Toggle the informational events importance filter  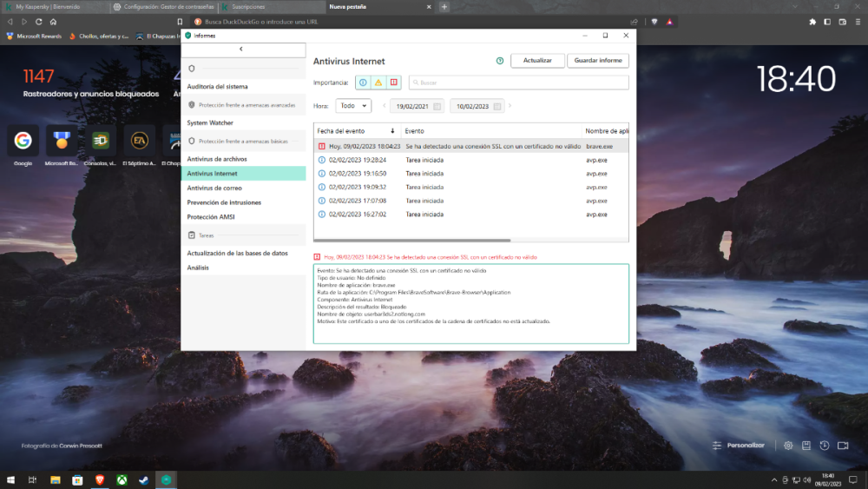pos(363,83)
